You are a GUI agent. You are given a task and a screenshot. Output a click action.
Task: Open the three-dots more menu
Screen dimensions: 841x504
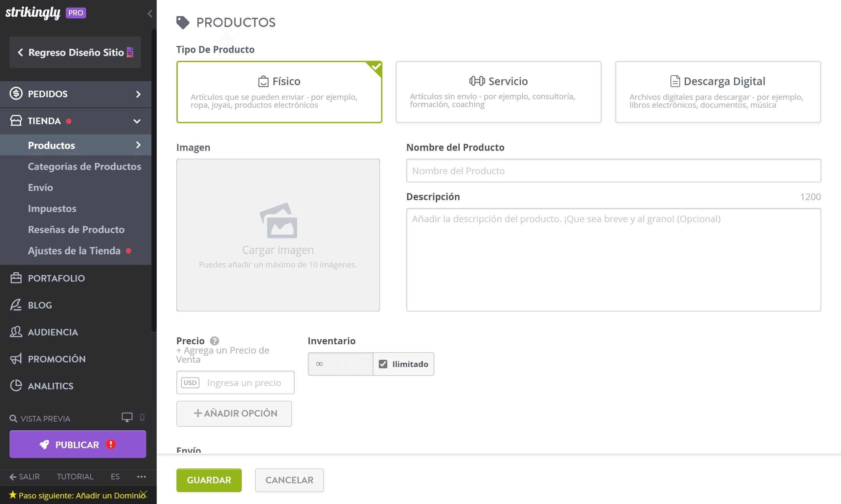click(x=142, y=476)
